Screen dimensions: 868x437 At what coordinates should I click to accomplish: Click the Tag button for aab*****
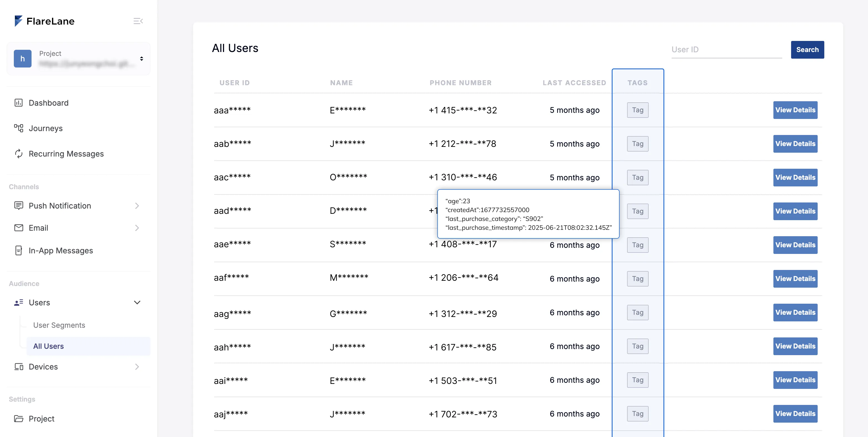click(638, 144)
